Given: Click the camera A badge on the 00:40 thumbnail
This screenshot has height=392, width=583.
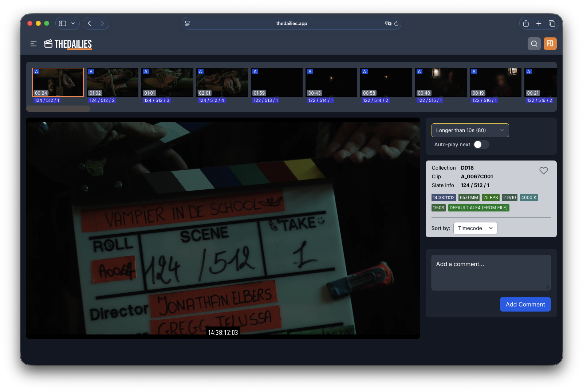Looking at the screenshot, I should tap(419, 72).
